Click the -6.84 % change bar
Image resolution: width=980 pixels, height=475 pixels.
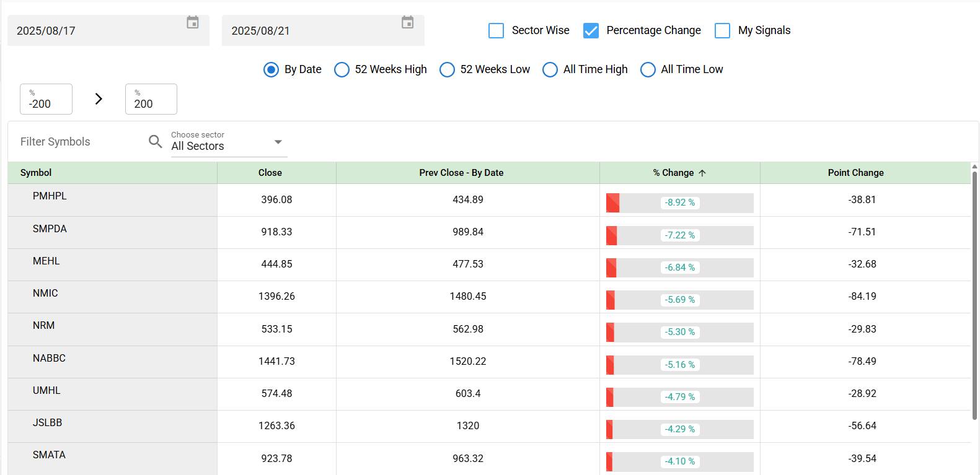coord(680,268)
